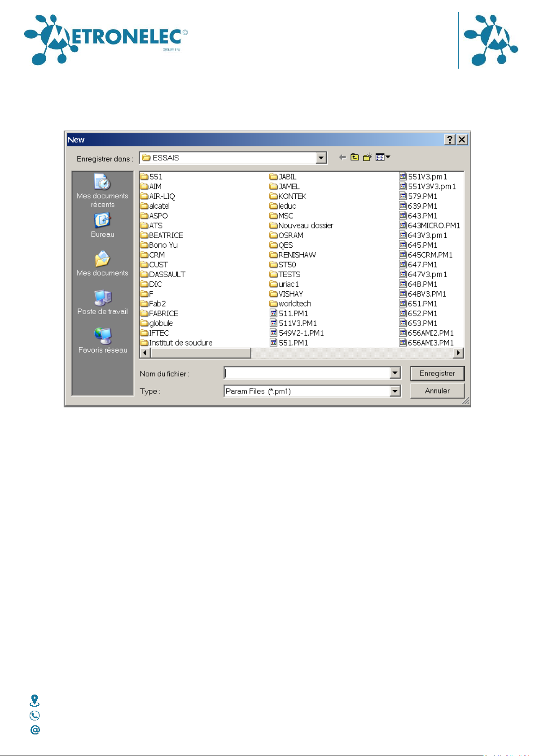Select the uriac1 folder
This screenshot has height=756, width=535.
[284, 284]
